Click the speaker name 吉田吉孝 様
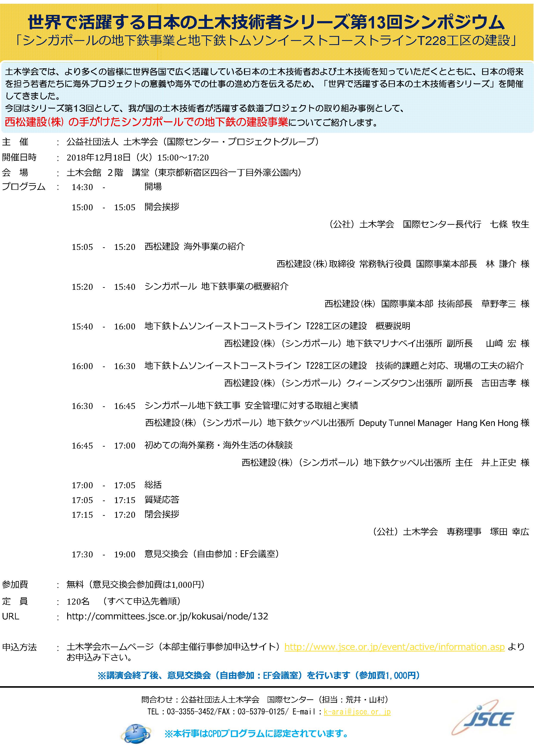534x756 pixels. 505,383
